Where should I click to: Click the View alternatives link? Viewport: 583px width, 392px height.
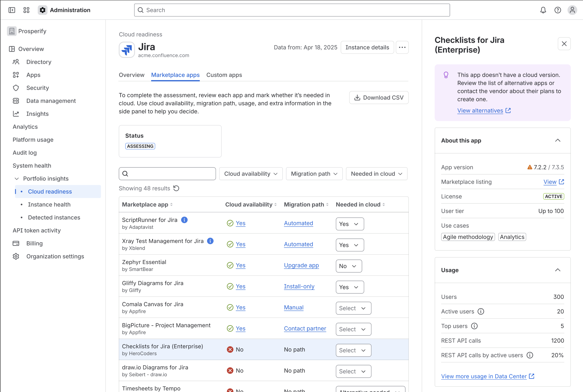pos(480,110)
